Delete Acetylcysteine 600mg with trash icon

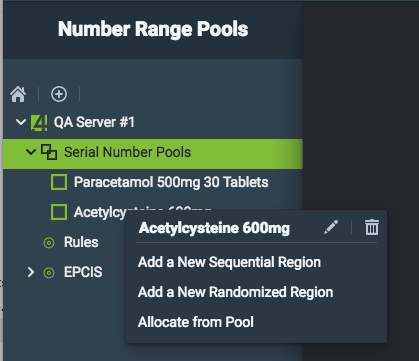[372, 227]
